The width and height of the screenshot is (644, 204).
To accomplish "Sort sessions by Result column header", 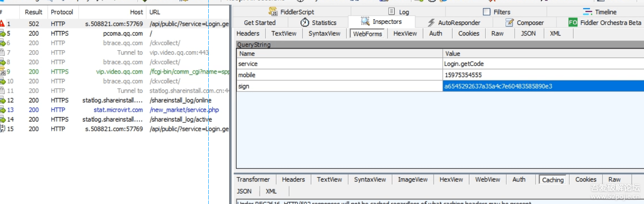I will click(x=34, y=12).
